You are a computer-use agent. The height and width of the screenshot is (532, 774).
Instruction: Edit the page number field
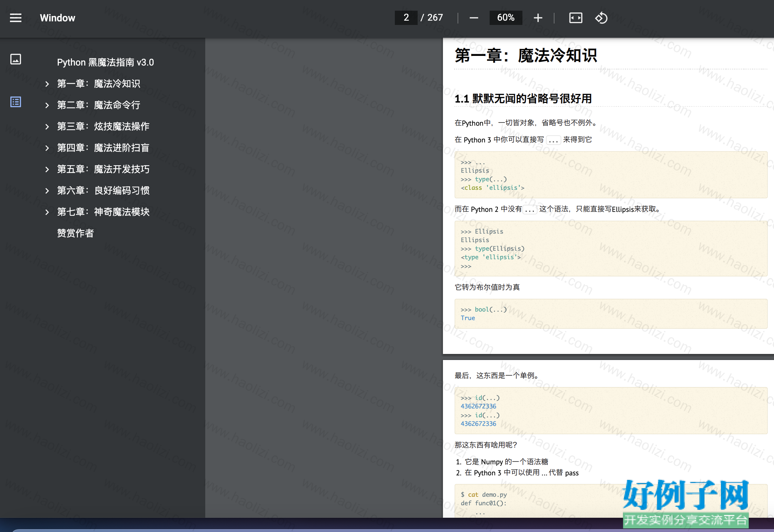coord(406,17)
